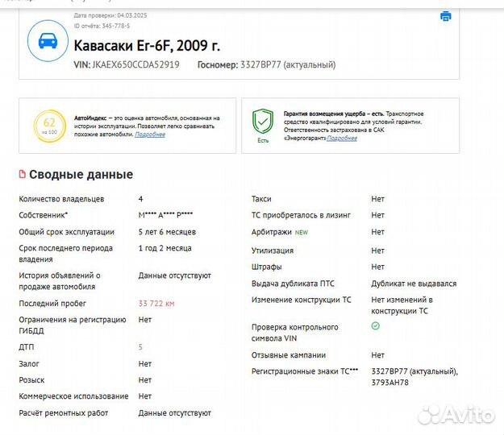
Task: Click the 1 год 2 месяца value
Action: tap(165, 248)
